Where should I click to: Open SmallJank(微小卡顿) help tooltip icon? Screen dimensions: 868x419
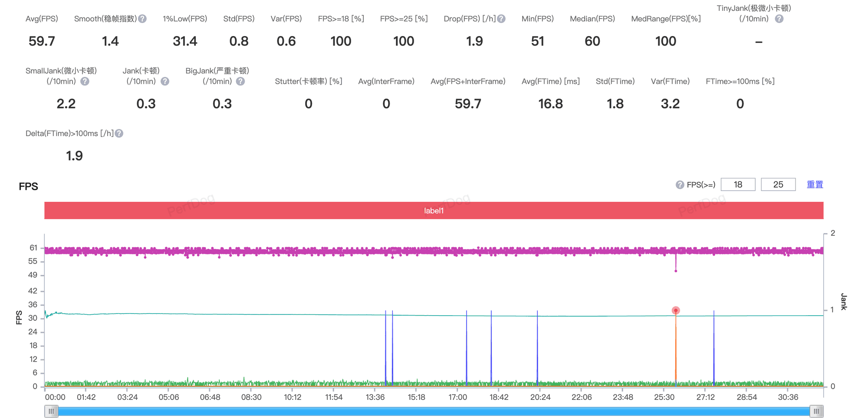click(x=85, y=81)
